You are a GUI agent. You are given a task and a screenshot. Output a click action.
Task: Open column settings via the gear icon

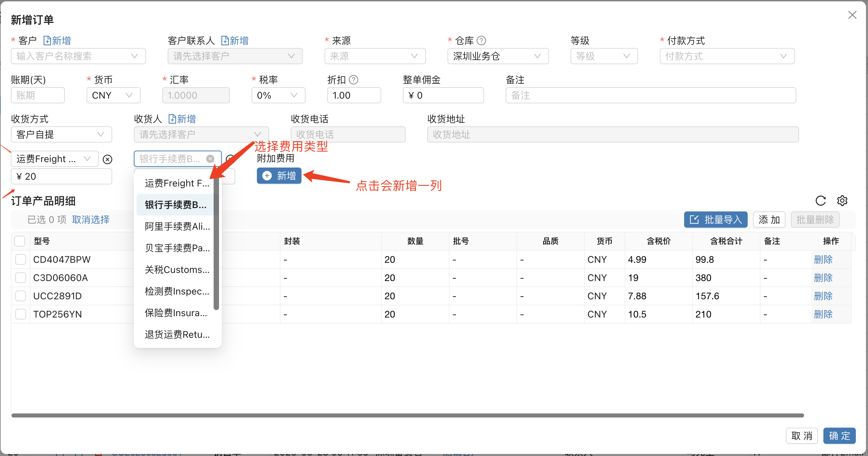click(x=842, y=201)
